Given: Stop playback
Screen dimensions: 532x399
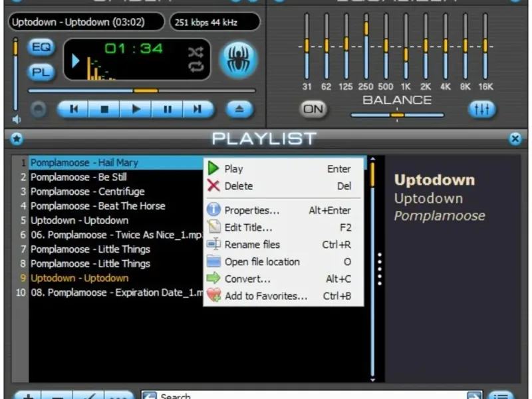Looking at the screenshot, I should (x=104, y=109).
